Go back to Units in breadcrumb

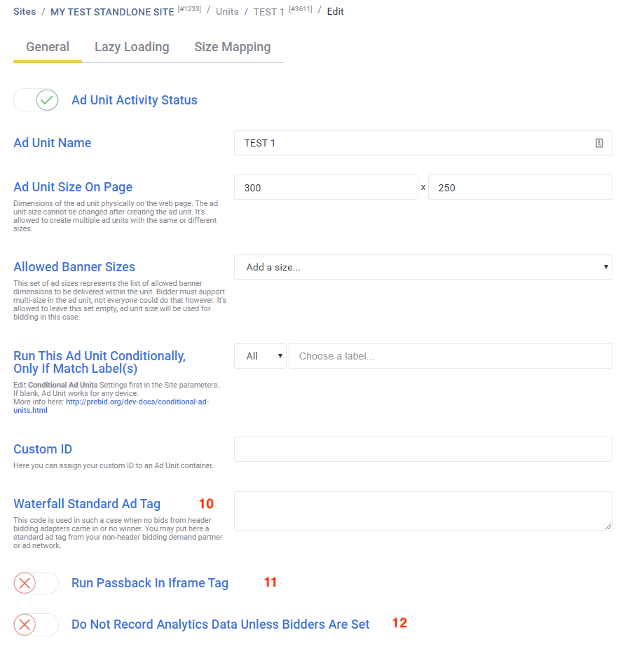tap(227, 12)
